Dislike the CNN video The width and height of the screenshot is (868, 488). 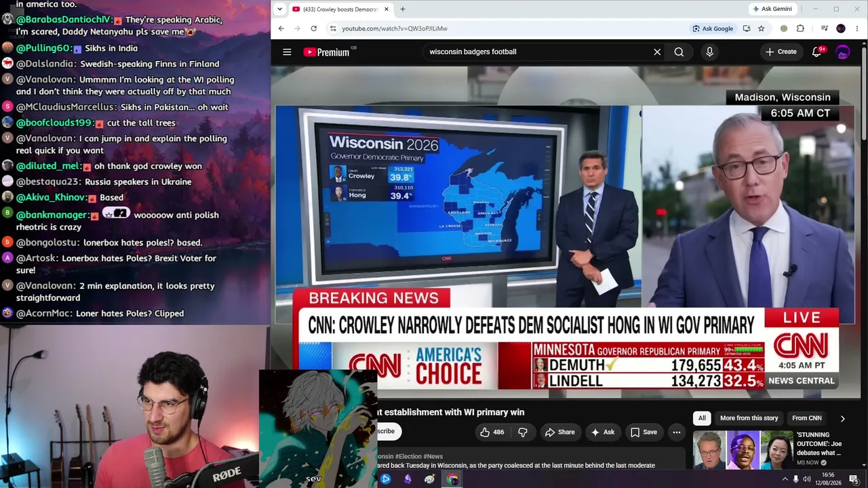pos(523,432)
